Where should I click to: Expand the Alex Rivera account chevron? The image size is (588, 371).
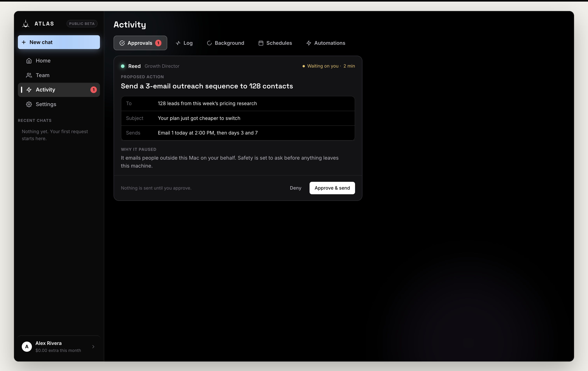(x=93, y=346)
